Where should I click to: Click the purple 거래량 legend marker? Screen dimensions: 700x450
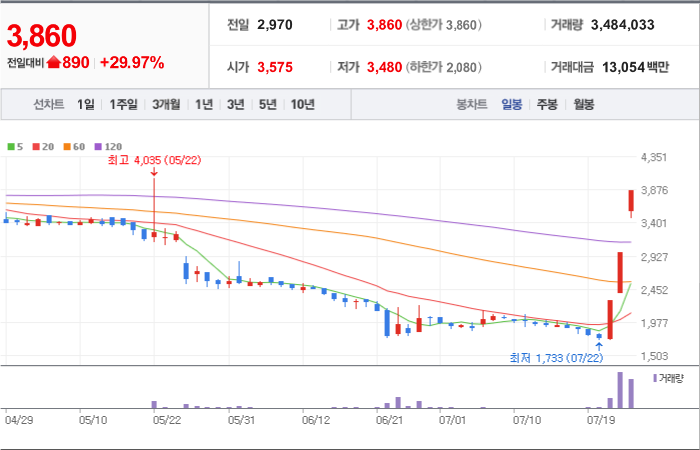tap(655, 379)
